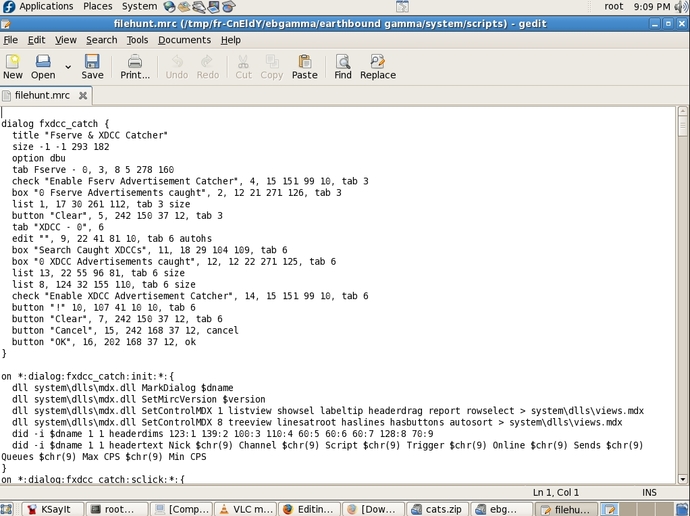Click the Paste toolbar icon
This screenshot has width=690, height=516.
tap(304, 67)
